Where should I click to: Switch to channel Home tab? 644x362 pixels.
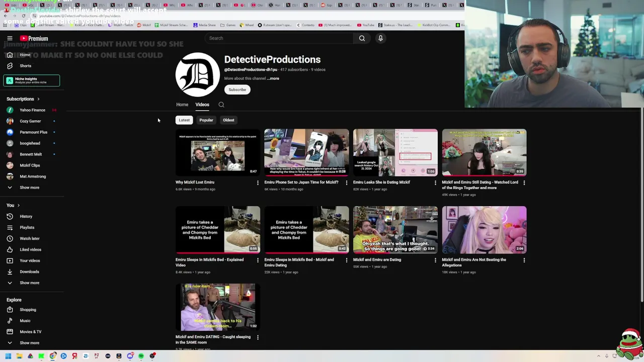coord(182,105)
